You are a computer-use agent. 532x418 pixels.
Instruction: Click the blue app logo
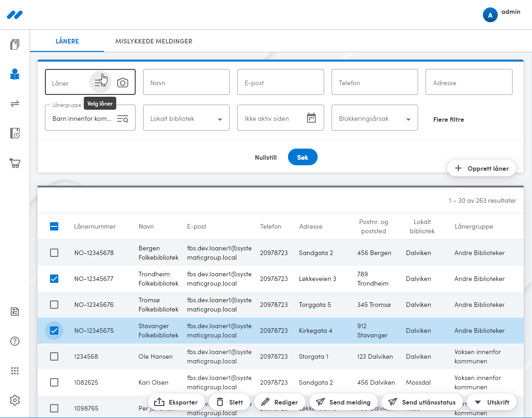(15, 15)
